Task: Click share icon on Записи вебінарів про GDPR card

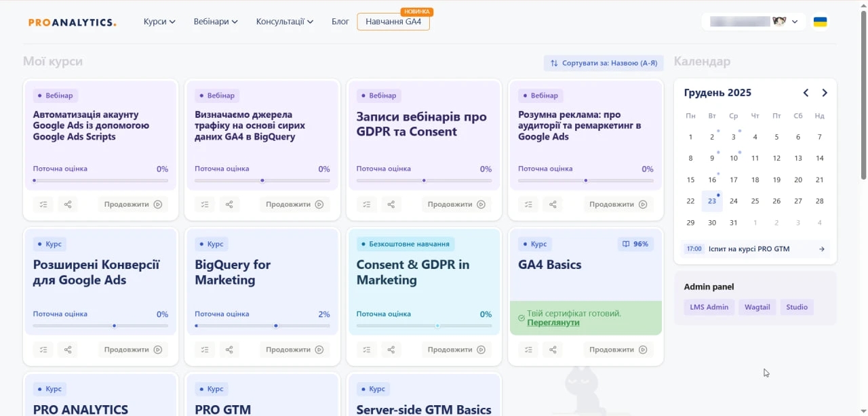Action: 391,204
